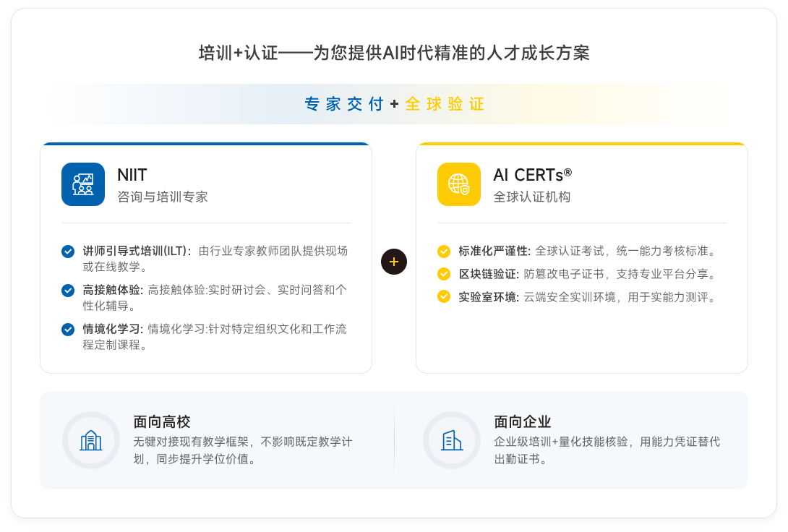This screenshot has height=532, width=788.
Task: Click the bold label 实验室环境
Action: pyautogui.click(x=489, y=297)
